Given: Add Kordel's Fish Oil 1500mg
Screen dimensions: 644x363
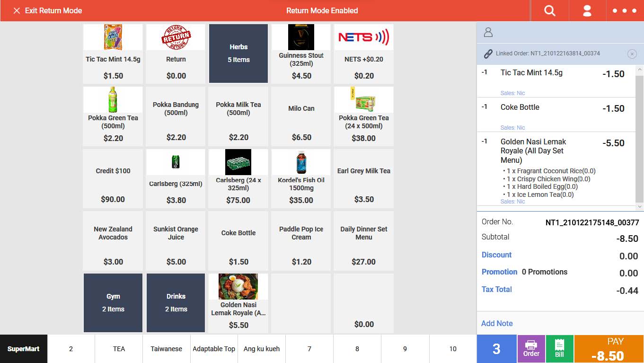Looking at the screenshot, I should pyautogui.click(x=301, y=178).
